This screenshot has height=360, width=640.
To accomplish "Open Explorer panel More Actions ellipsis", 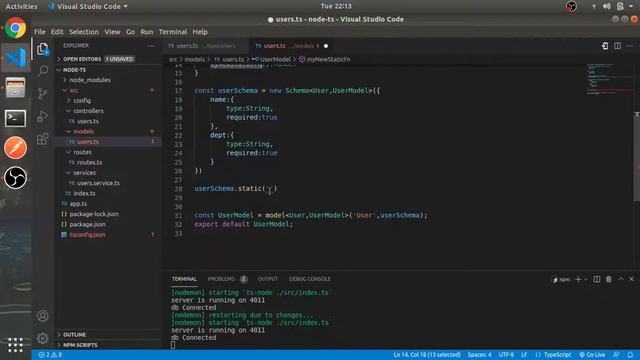I will (151, 46).
